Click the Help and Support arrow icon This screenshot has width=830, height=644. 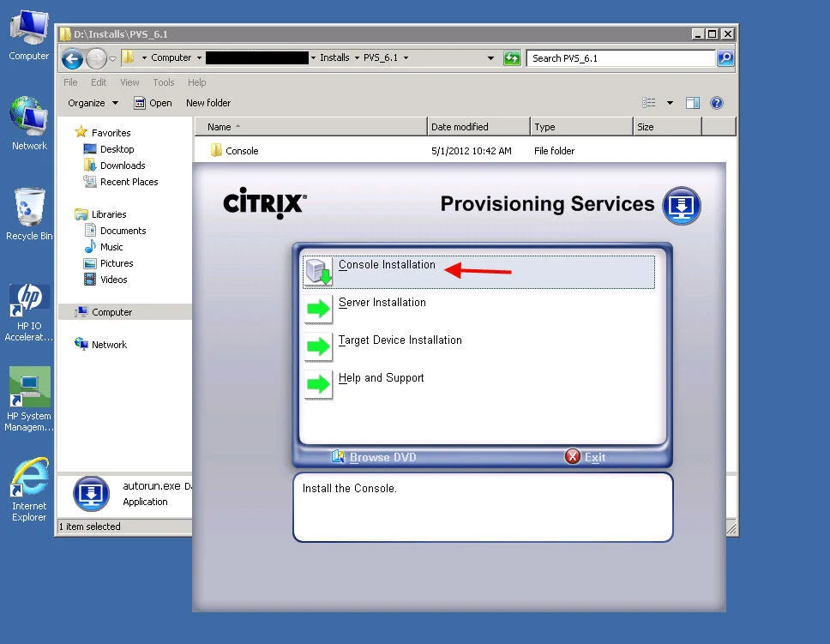pyautogui.click(x=319, y=384)
